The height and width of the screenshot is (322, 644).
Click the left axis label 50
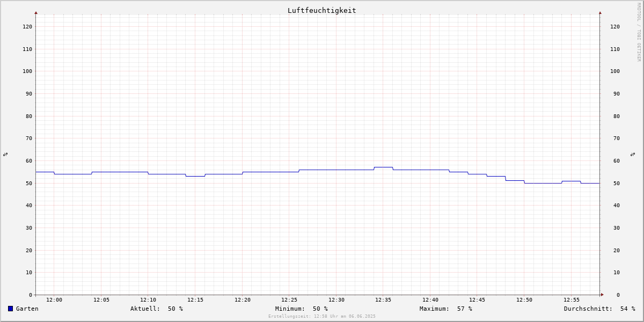click(29, 183)
